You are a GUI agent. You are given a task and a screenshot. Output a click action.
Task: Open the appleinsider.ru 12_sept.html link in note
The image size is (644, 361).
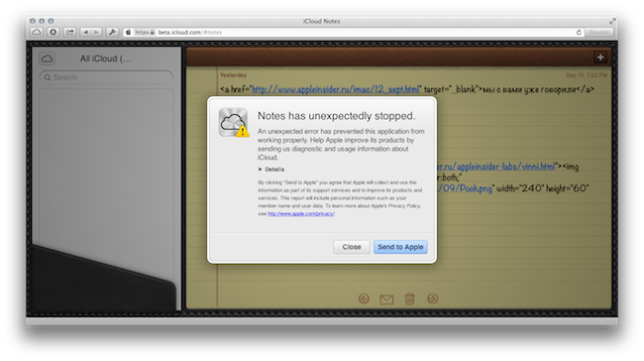pos(335,89)
